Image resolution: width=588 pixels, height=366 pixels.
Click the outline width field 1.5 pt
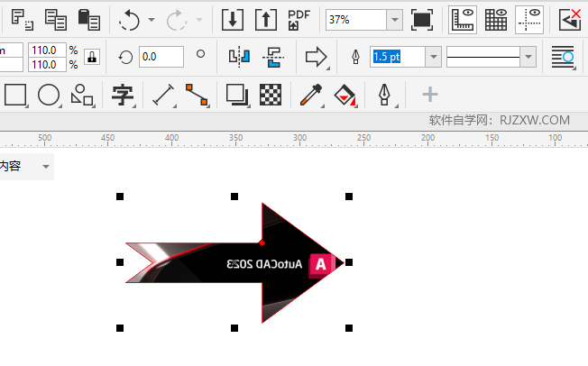(398, 57)
